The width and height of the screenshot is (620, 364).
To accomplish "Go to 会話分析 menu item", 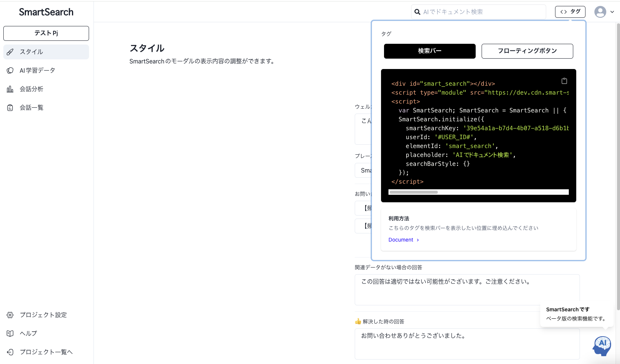I will click(x=46, y=89).
